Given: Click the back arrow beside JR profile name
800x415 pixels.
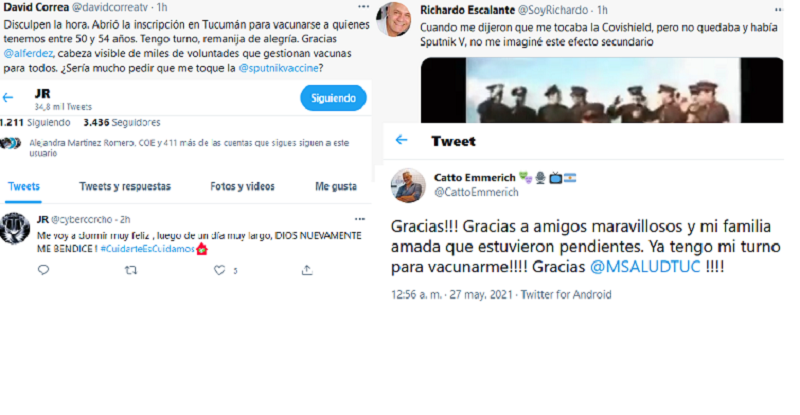Looking at the screenshot, I should click(8, 97).
